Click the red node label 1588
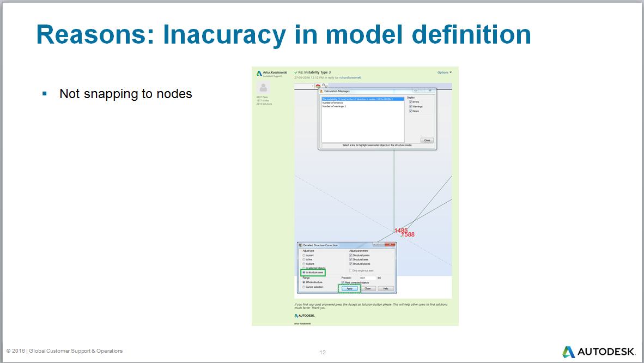 408,234
